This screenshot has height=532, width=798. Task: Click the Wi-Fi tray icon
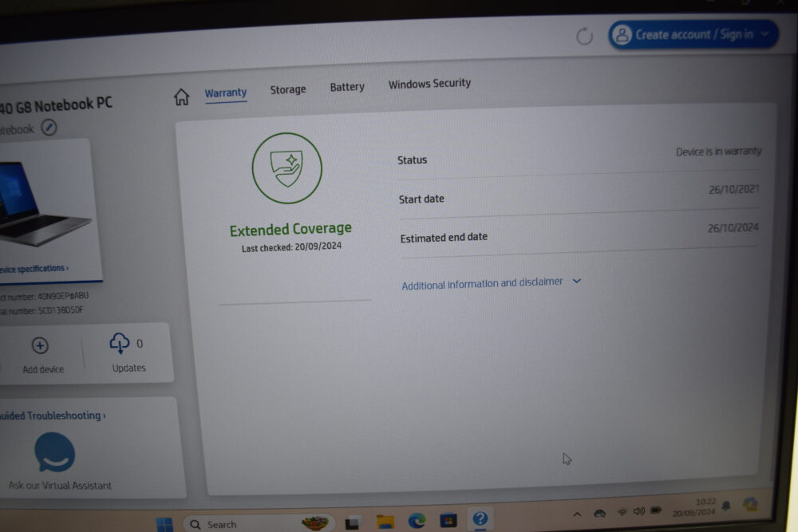coord(622,511)
